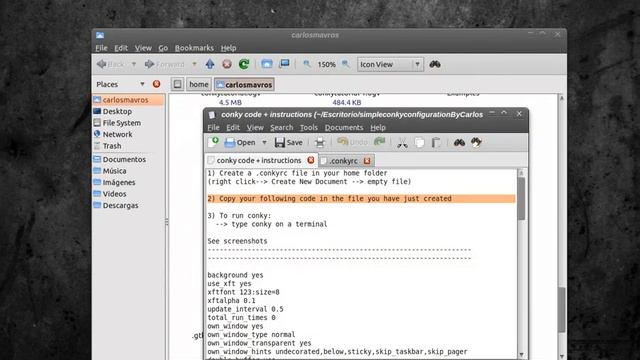
Task: Paste clipboard using gedit toolbar icon
Action: (x=436, y=142)
